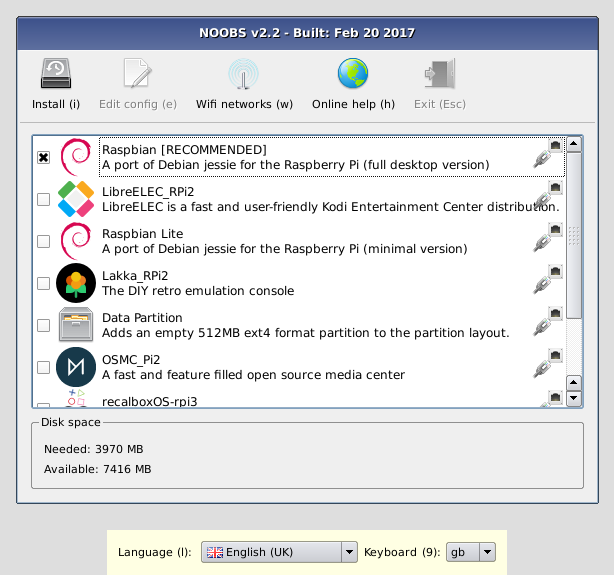Click the 'Wifi networks (w)' label
The width and height of the screenshot is (614, 575).
coord(244,104)
